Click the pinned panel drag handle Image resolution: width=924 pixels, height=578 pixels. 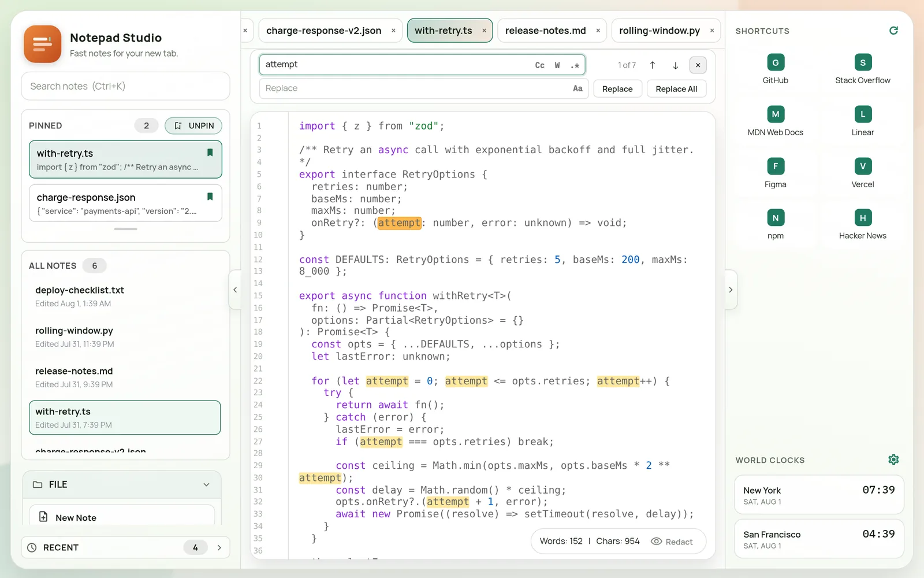pos(125,229)
